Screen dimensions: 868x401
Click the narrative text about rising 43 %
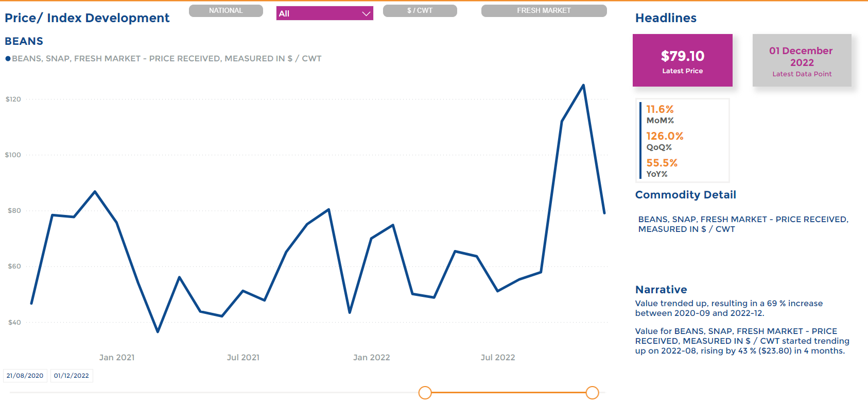(x=742, y=341)
